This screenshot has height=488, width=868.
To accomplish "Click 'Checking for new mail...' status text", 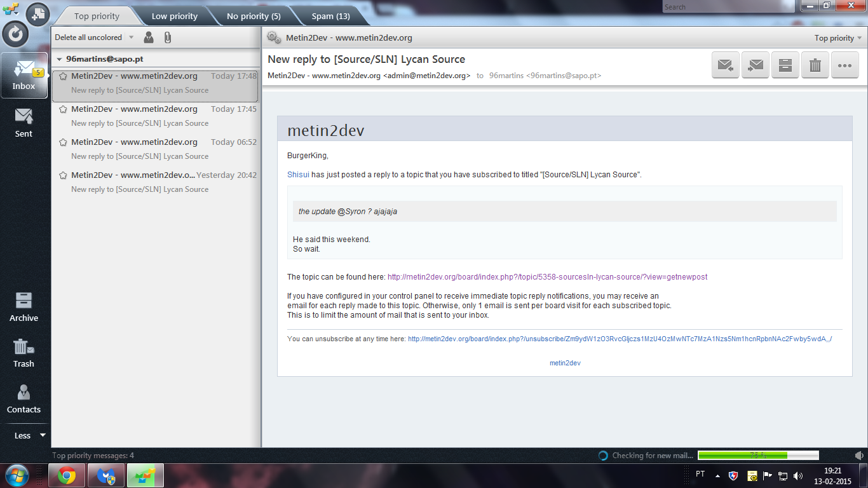I will [x=653, y=456].
